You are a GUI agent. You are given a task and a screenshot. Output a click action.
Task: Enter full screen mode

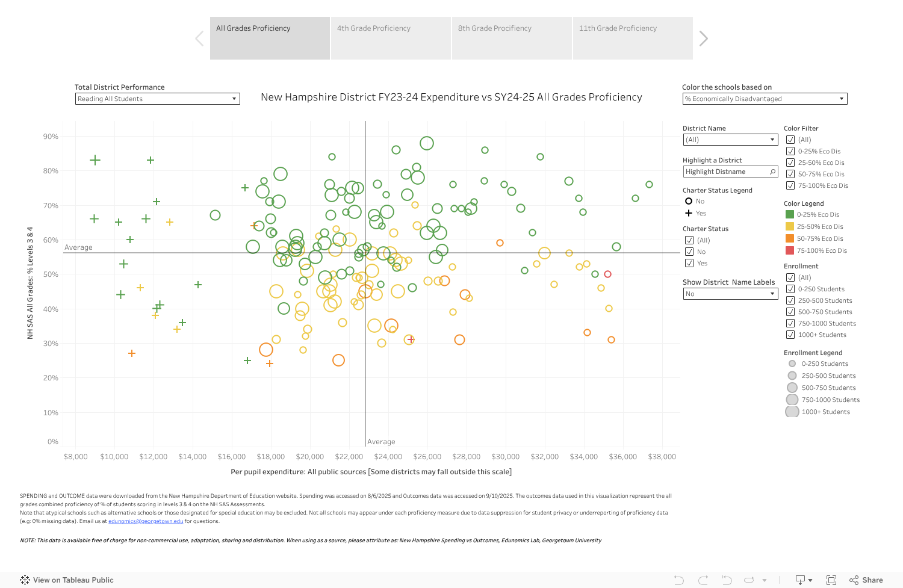click(x=831, y=580)
